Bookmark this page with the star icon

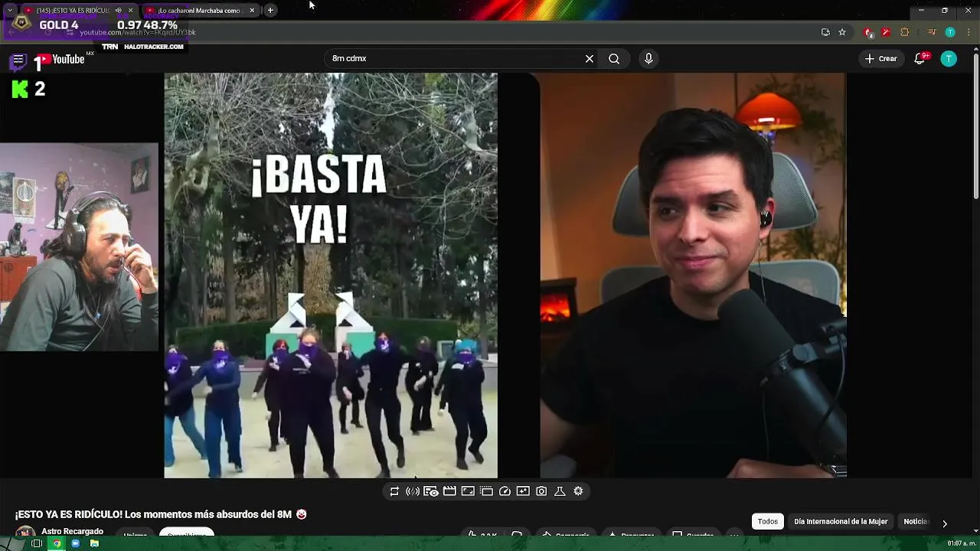coord(842,32)
